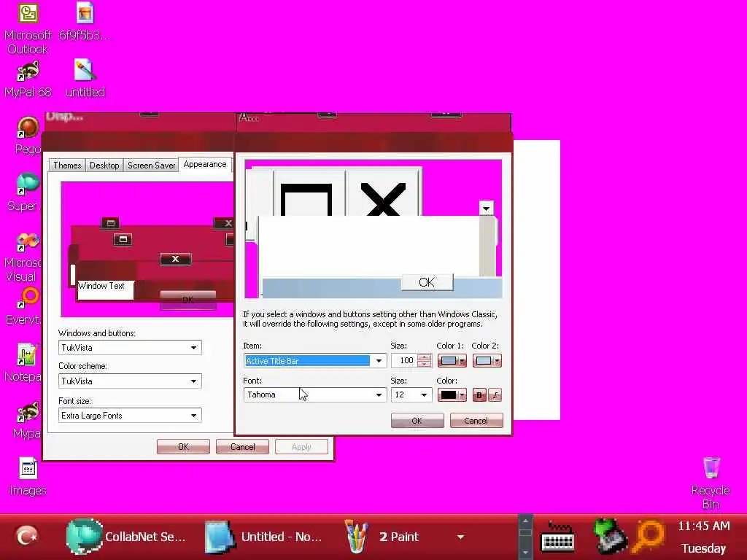The image size is (747, 560).
Task: Switch to the Desktop tab
Action: pos(104,166)
